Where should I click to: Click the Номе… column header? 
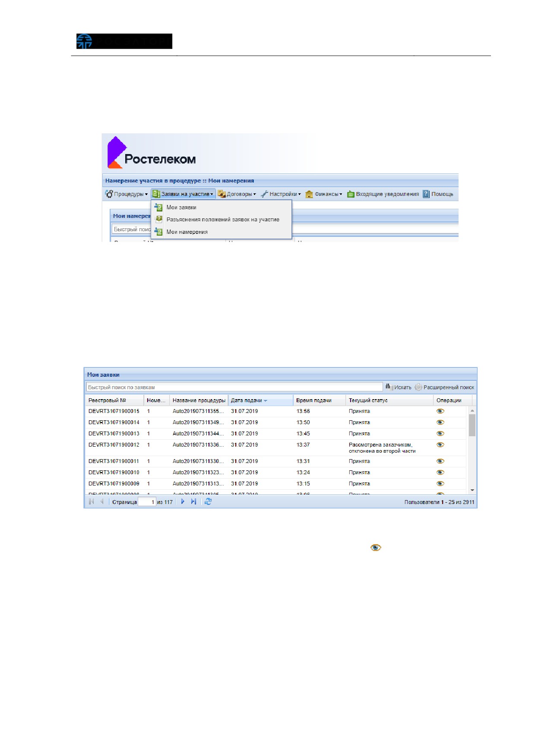tap(157, 400)
